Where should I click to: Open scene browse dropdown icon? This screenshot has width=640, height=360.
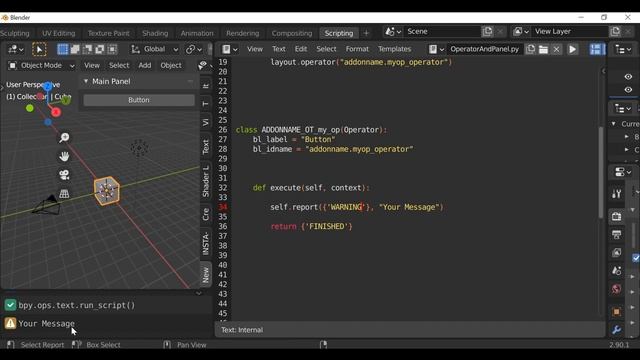pyautogui.click(x=393, y=31)
